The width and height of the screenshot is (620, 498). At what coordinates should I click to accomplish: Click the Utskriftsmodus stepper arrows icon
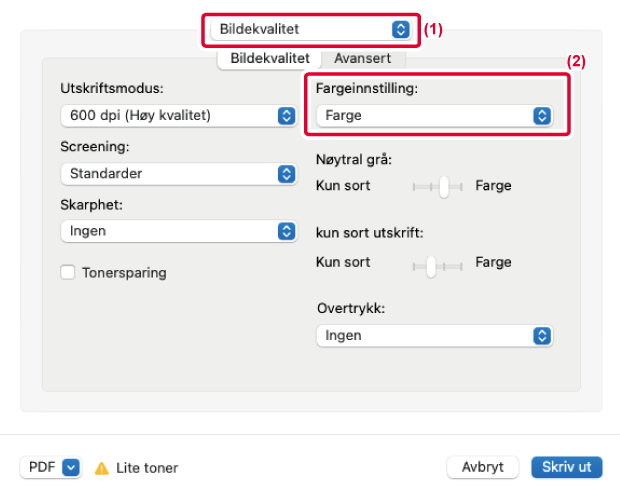287,116
